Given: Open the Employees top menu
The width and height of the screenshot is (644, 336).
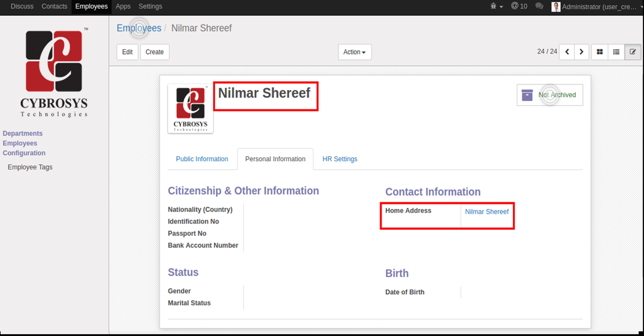Looking at the screenshot, I should coord(91,7).
